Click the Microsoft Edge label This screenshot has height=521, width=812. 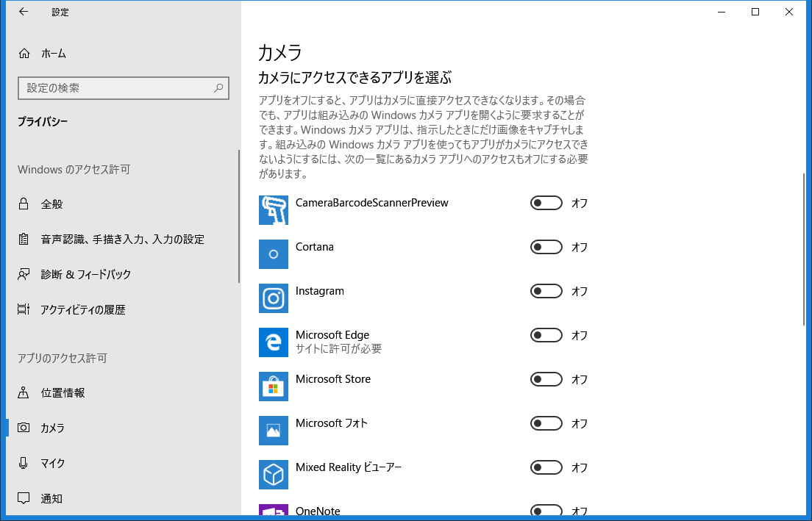[332, 335]
